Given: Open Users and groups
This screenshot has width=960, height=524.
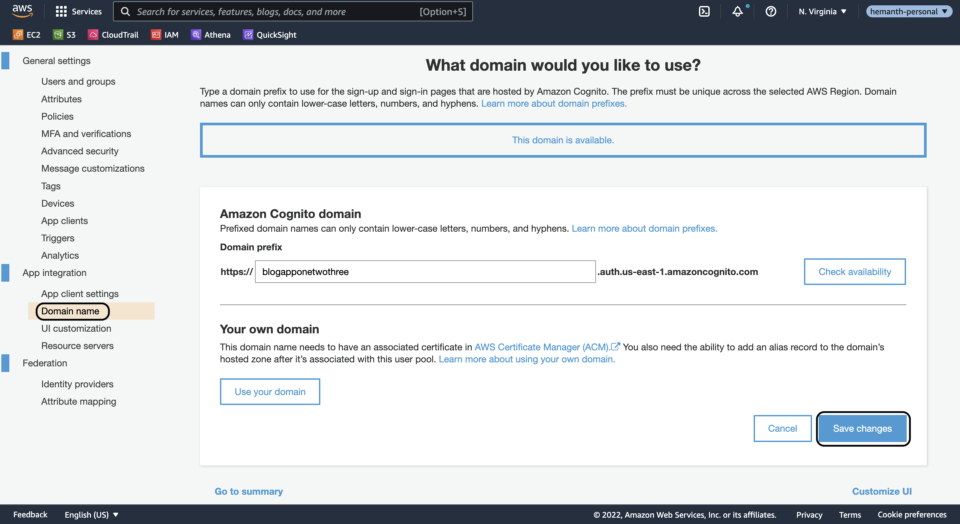Looking at the screenshot, I should click(78, 81).
